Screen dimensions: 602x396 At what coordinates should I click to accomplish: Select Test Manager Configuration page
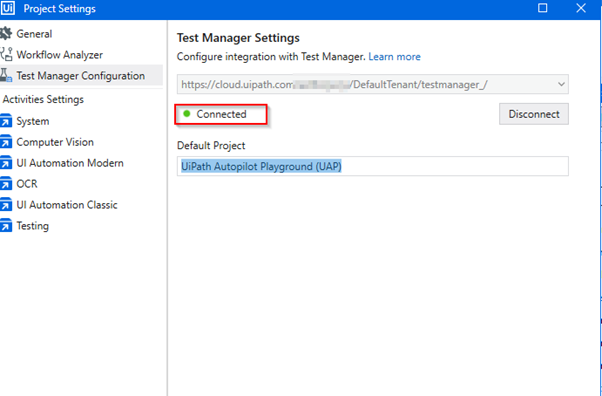point(81,75)
